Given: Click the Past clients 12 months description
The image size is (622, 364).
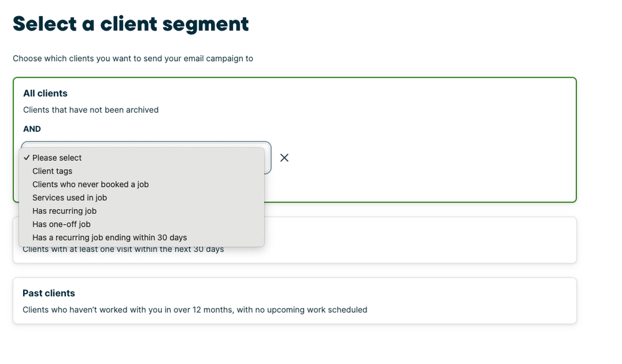Looking at the screenshot, I should (x=195, y=310).
